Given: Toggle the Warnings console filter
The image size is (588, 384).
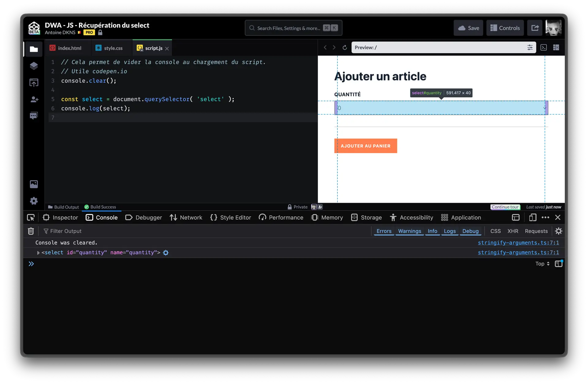Looking at the screenshot, I should coord(409,231).
